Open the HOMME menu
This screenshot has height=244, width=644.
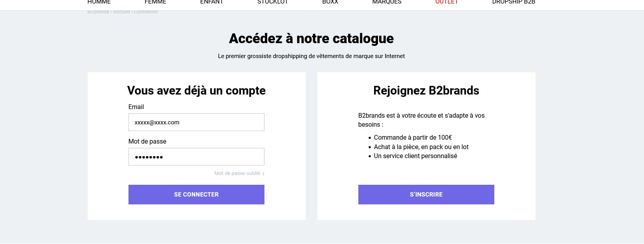99,2
